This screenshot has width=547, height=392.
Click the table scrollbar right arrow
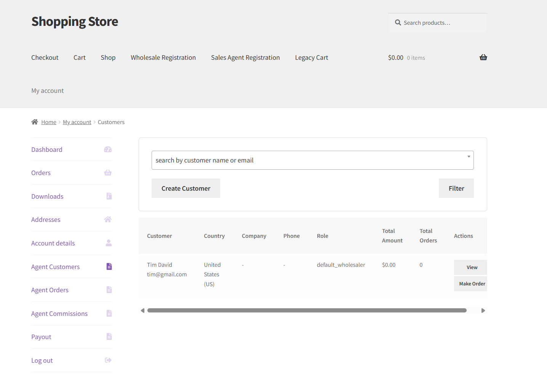pos(483,311)
